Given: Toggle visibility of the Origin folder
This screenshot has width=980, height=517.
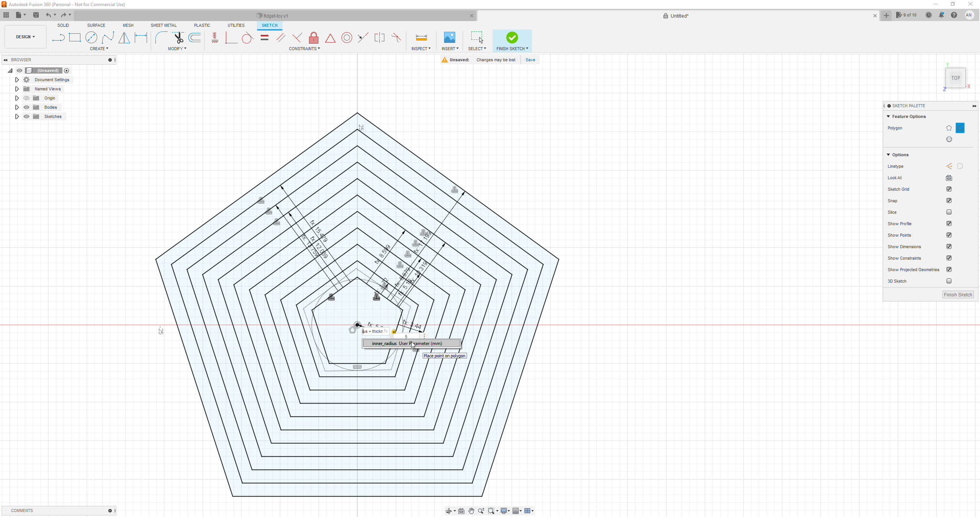Looking at the screenshot, I should pyautogui.click(x=26, y=98).
